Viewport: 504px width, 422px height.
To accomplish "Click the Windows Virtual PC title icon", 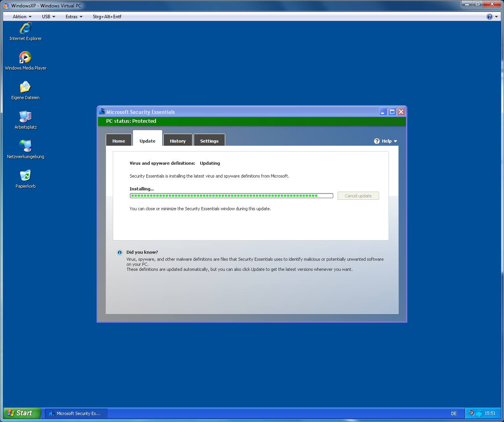I will coord(6,6).
